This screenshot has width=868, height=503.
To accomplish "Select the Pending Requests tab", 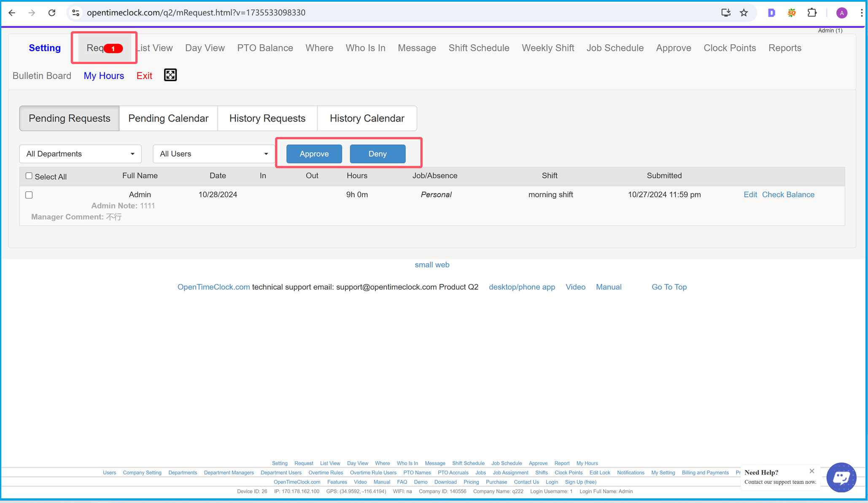I will tap(70, 118).
